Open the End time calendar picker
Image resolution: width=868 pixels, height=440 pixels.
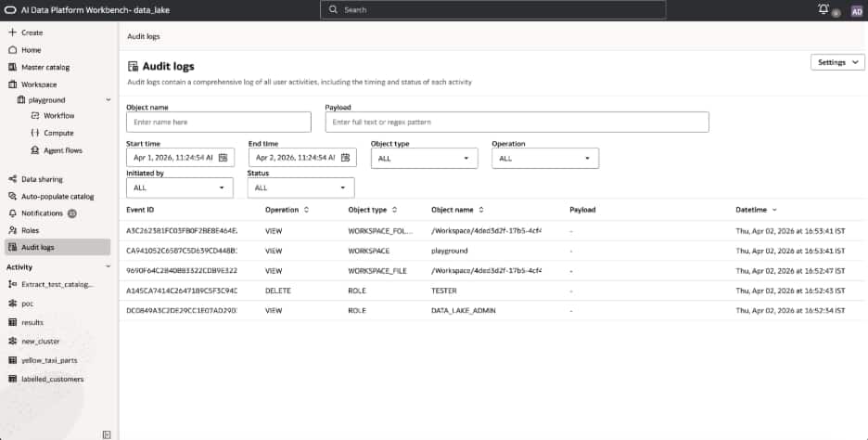click(346, 158)
